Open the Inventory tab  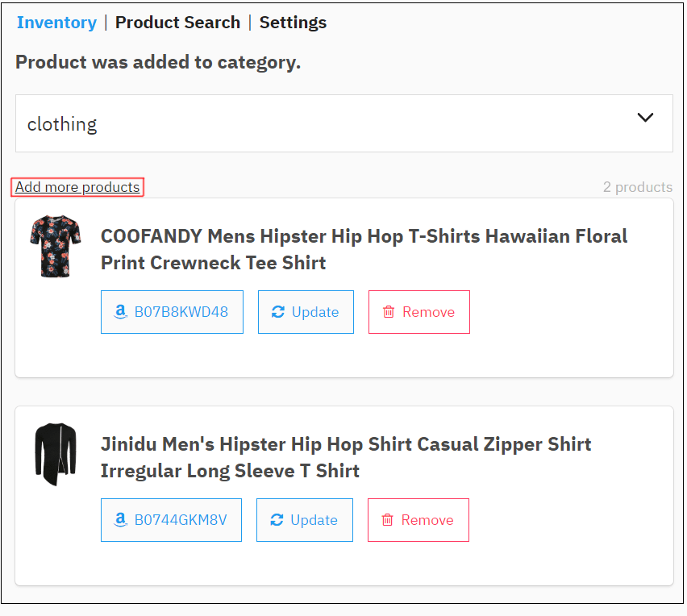pyautogui.click(x=56, y=23)
